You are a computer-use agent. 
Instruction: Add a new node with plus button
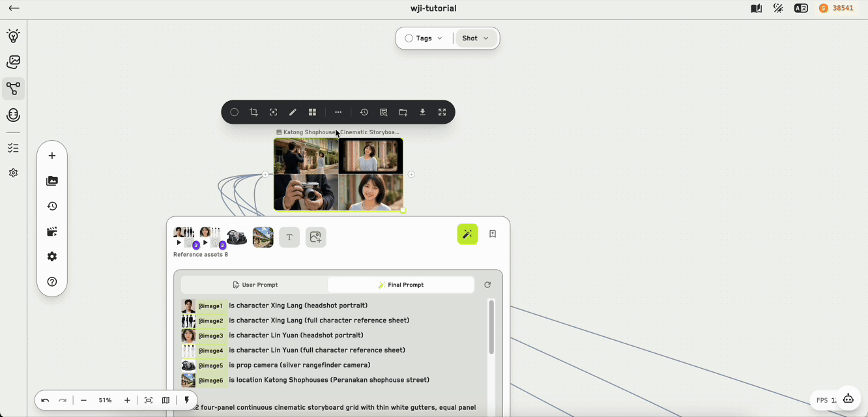[x=52, y=156]
